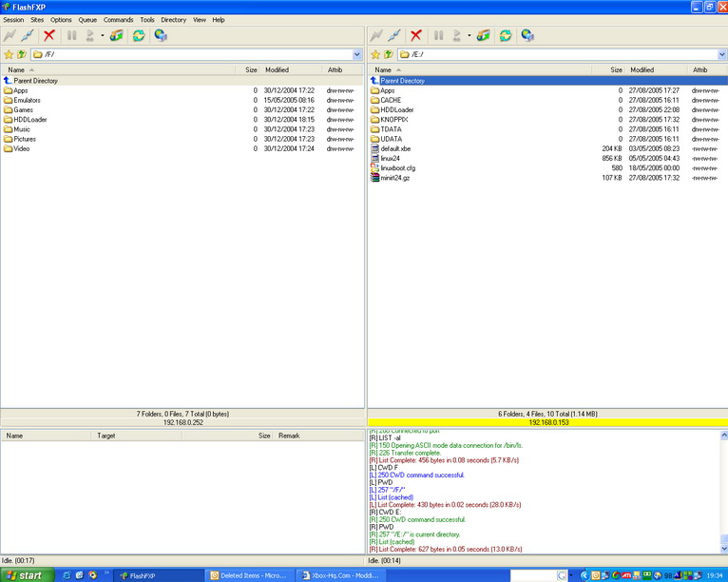Select the linuxboot.cfg file in the right pane
The height and width of the screenshot is (582, 728).
pyautogui.click(x=397, y=167)
